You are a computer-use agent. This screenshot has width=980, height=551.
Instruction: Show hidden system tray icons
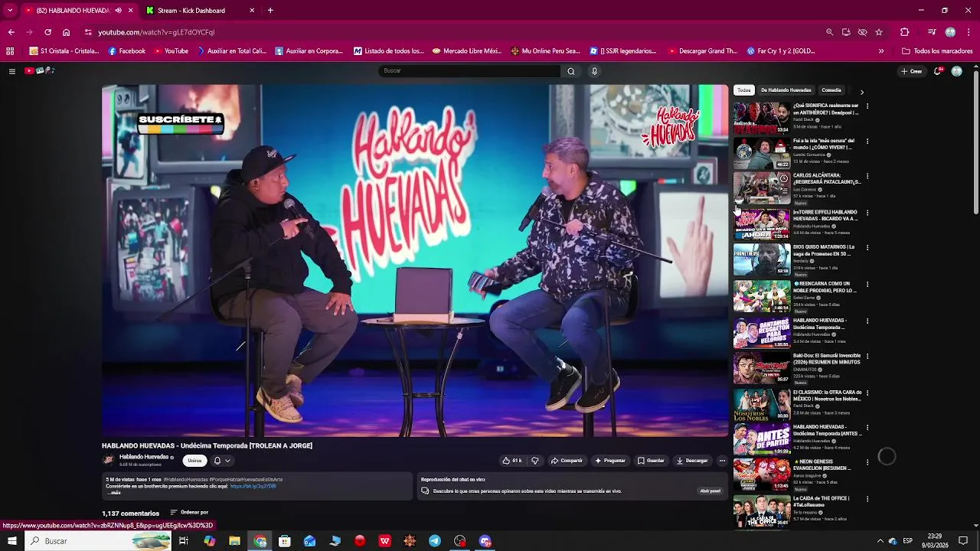pos(880,541)
